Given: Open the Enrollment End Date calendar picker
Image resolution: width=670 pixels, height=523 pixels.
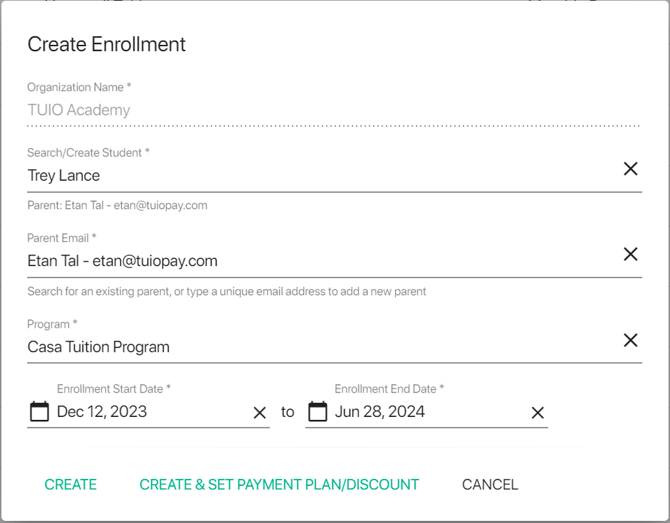Looking at the screenshot, I should [317, 412].
